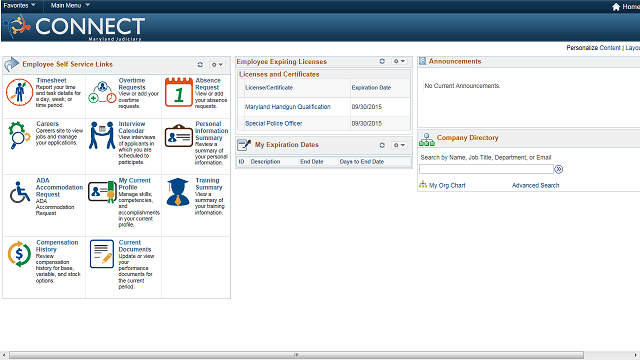Viewport: 640px width, 360px height.
Task: Open the Favorites menu
Action: (19, 5)
